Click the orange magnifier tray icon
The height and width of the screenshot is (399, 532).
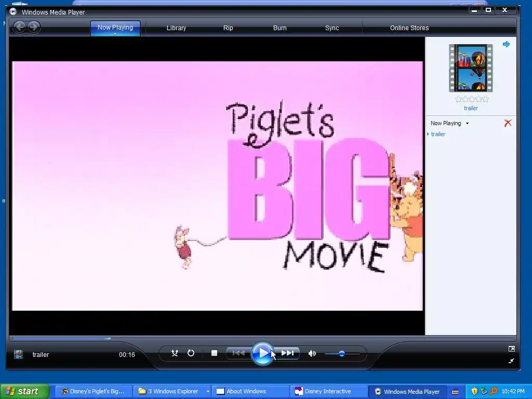point(494,392)
